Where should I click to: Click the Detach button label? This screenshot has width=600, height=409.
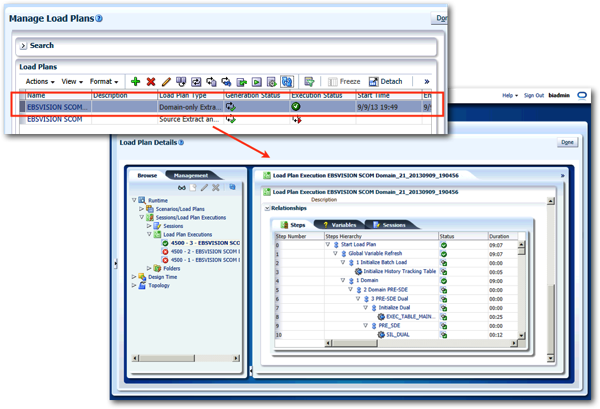391,81
